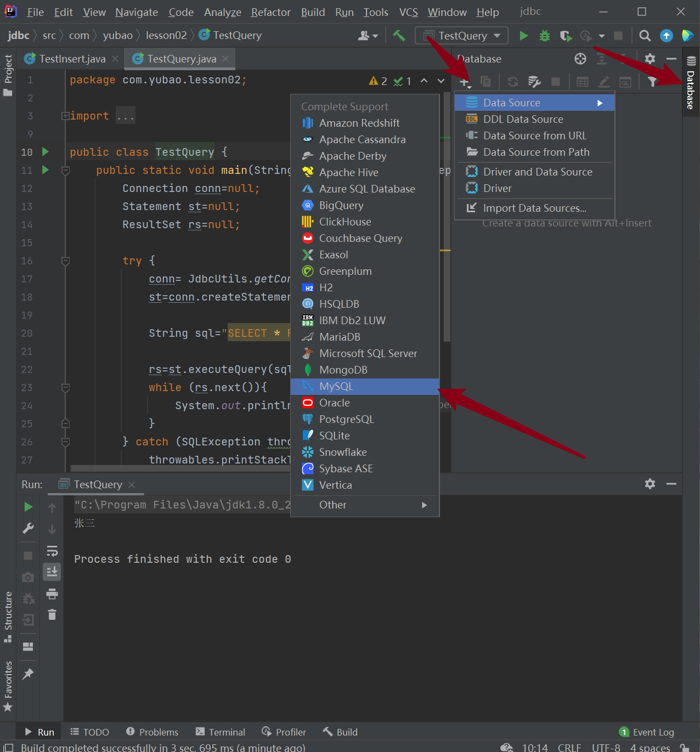Image resolution: width=700 pixels, height=752 pixels.
Task: Click the editor horizontal scrollbar
Action: [x=180, y=468]
